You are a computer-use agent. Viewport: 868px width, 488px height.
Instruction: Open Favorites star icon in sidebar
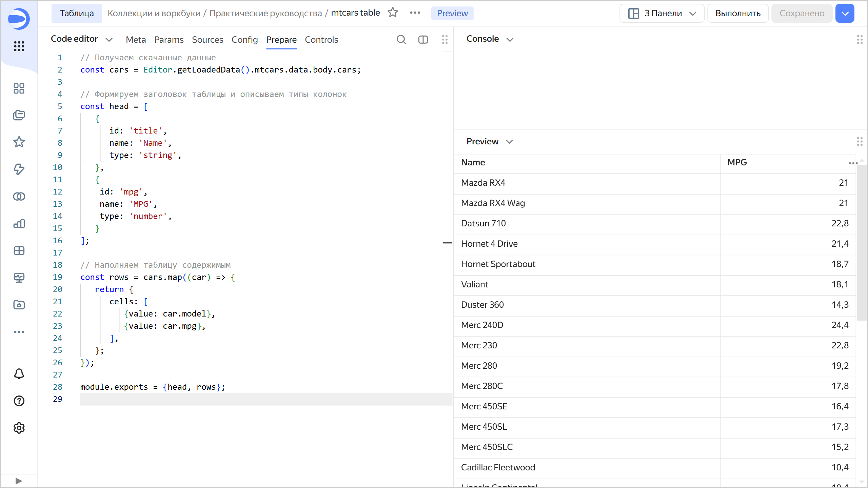19,142
